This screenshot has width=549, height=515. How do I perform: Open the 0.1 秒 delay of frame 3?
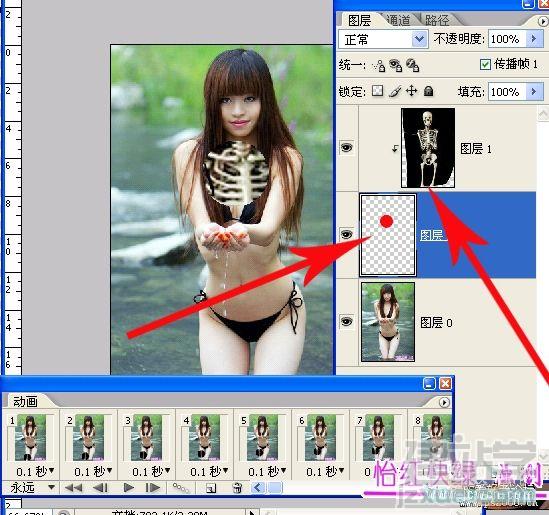pos(151,472)
